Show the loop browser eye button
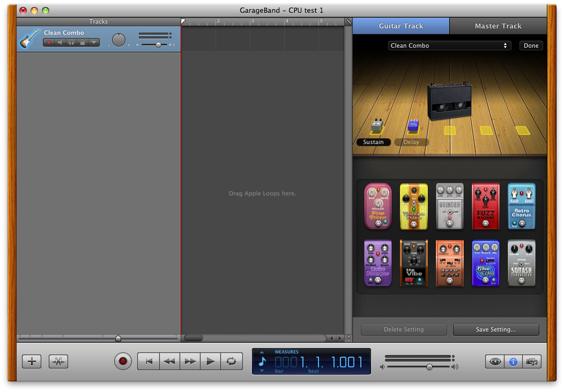 (x=495, y=361)
